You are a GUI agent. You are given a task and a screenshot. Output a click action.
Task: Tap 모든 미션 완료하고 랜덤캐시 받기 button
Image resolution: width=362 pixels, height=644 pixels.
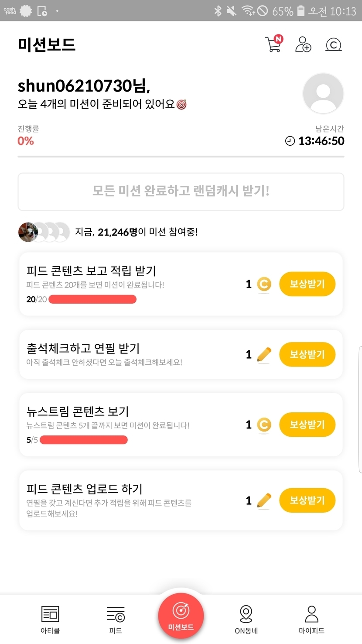(x=181, y=192)
